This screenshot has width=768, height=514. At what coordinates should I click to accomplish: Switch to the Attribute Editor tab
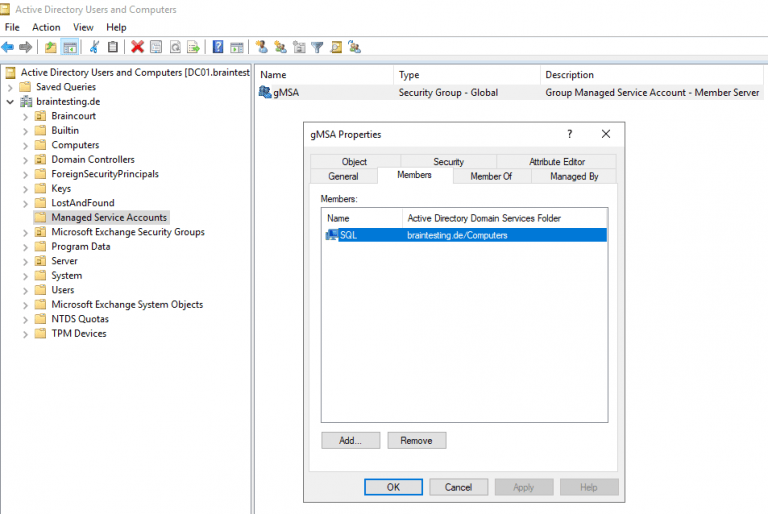(x=557, y=161)
